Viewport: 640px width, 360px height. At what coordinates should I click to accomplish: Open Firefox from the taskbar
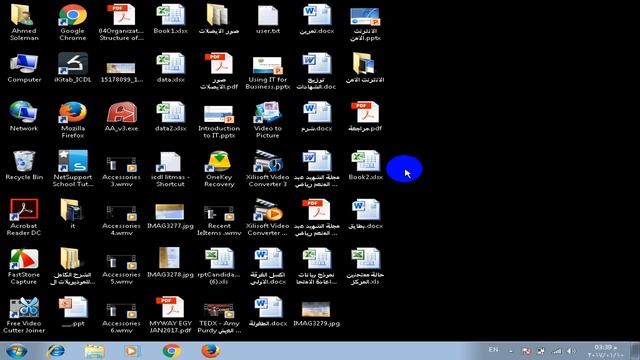pyautogui.click(x=211, y=351)
